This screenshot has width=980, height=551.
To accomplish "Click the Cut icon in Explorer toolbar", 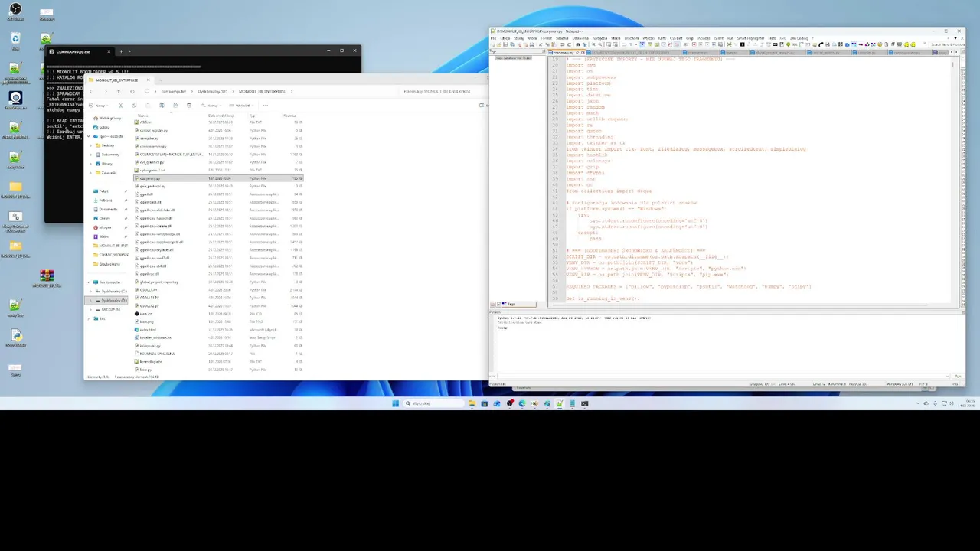I will [x=120, y=106].
